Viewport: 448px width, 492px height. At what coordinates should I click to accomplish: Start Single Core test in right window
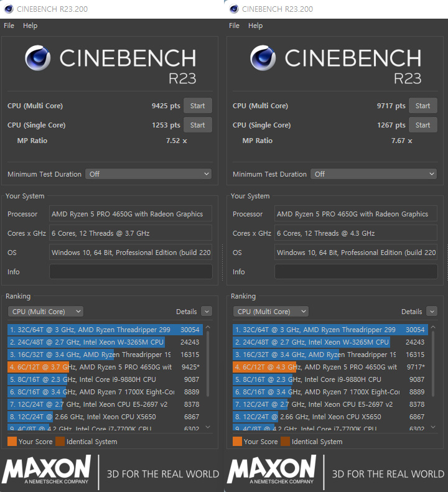point(423,125)
